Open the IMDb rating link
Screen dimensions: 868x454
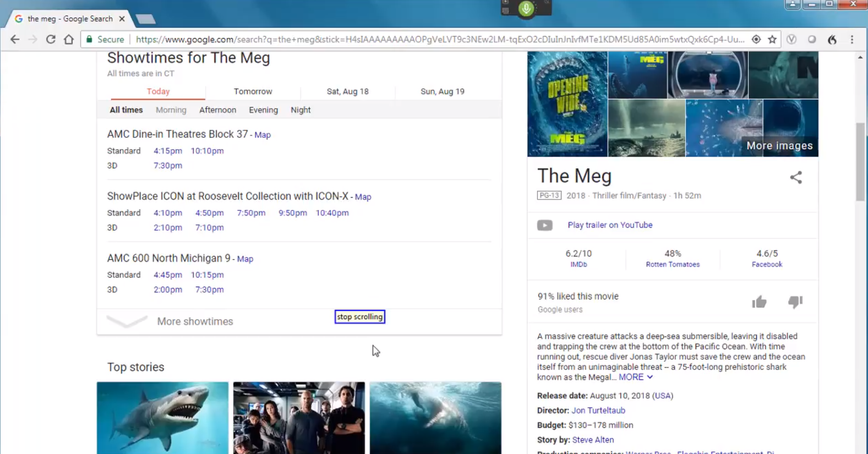579,264
